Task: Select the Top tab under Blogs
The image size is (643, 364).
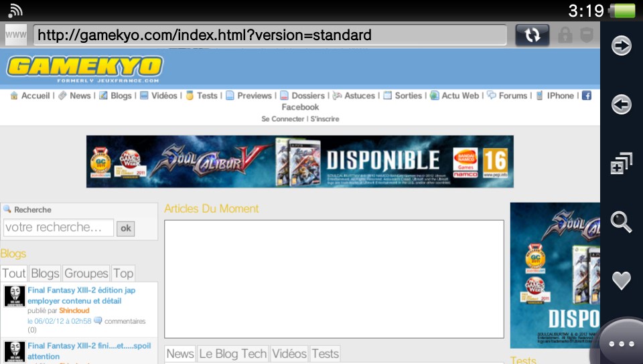Action: (123, 273)
